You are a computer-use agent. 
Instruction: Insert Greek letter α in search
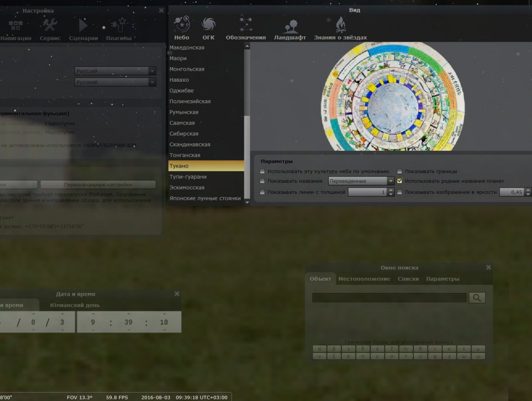pyautogui.click(x=319, y=349)
